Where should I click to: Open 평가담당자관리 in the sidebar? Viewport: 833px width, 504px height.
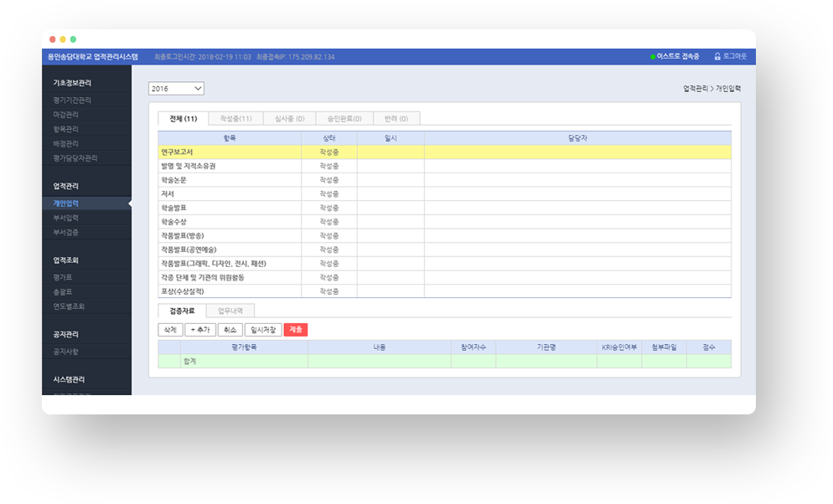(75, 158)
